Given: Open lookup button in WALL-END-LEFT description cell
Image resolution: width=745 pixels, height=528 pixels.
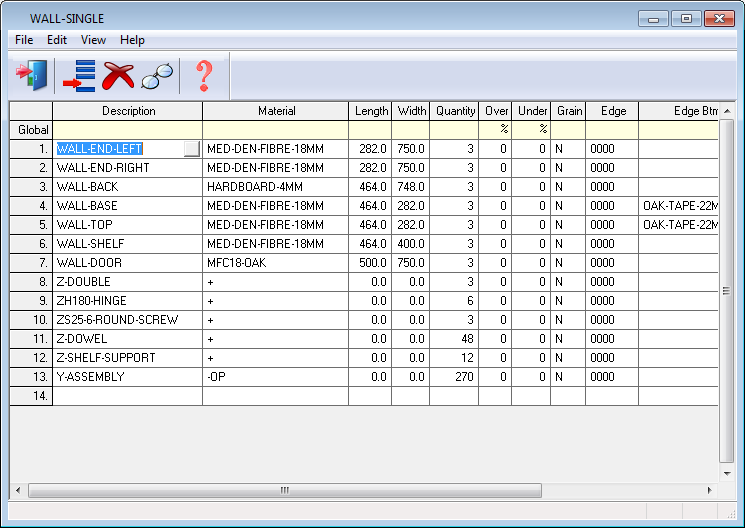Looking at the screenshot, I should click(x=192, y=149).
